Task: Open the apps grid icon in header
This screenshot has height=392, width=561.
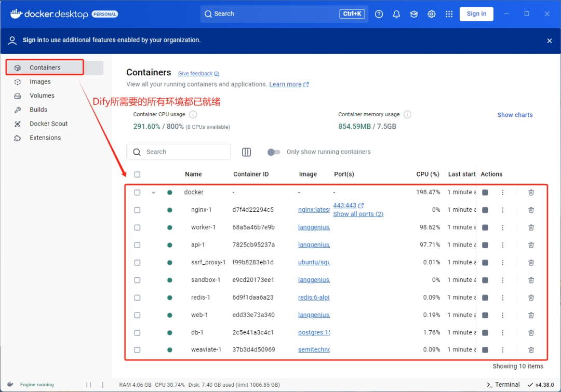Action: (x=449, y=14)
